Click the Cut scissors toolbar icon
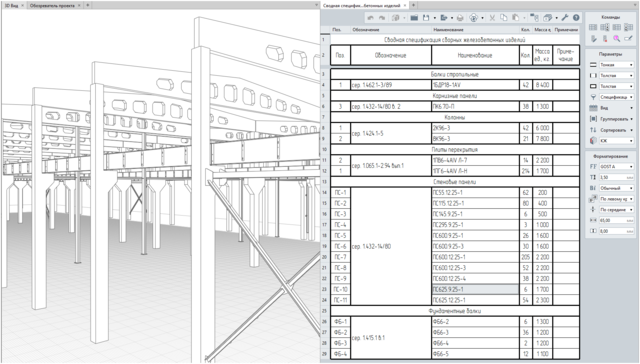The height and width of the screenshot is (364, 640). click(x=492, y=18)
